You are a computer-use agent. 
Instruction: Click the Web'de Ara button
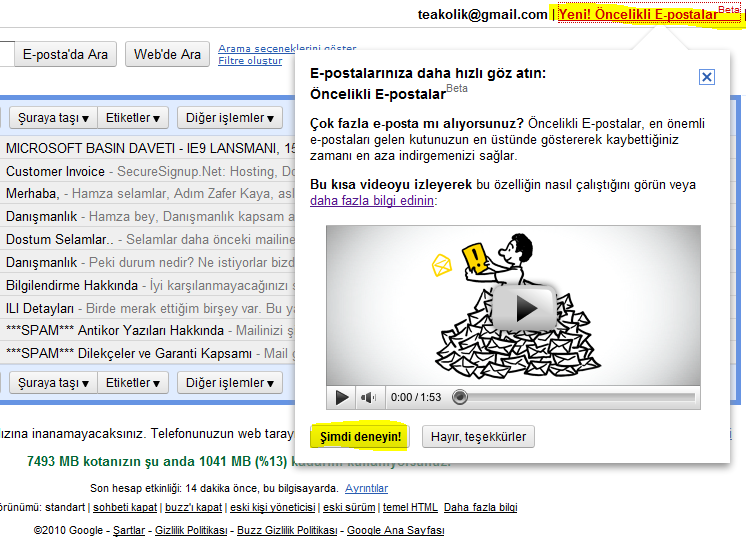167,54
